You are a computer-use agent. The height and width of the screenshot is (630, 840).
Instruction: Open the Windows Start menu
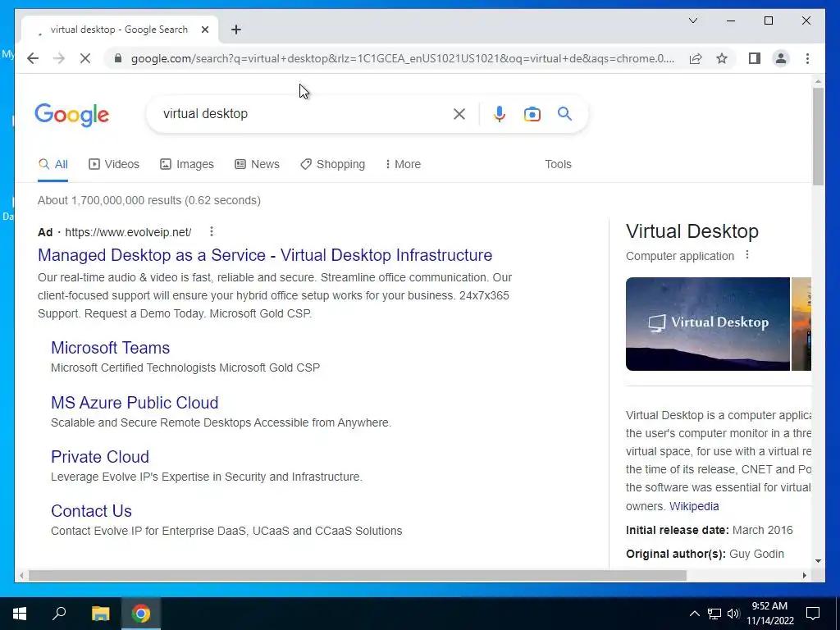click(x=20, y=614)
